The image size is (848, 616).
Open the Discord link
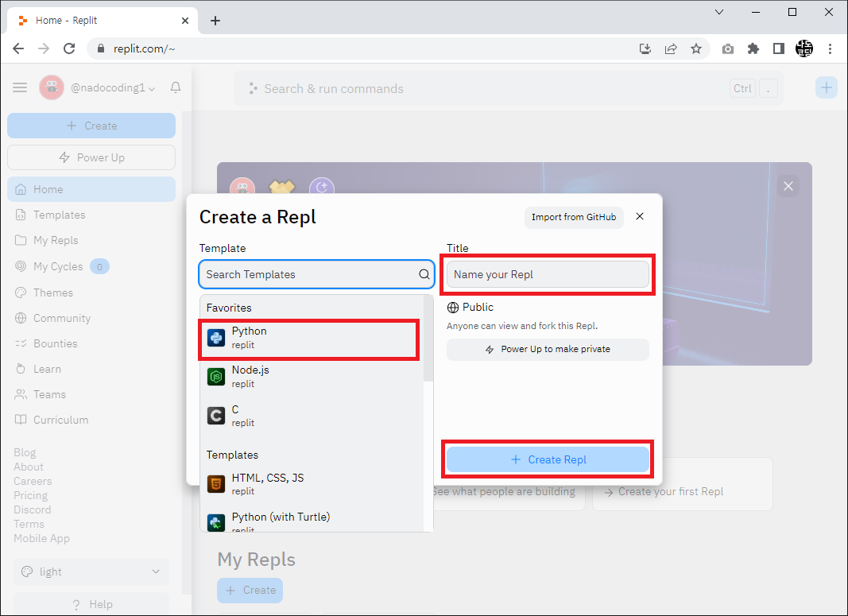click(x=33, y=509)
